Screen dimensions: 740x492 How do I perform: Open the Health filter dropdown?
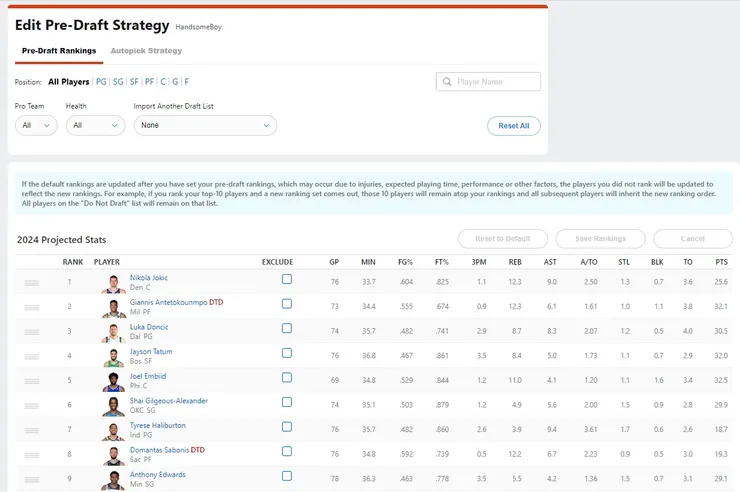pos(95,125)
